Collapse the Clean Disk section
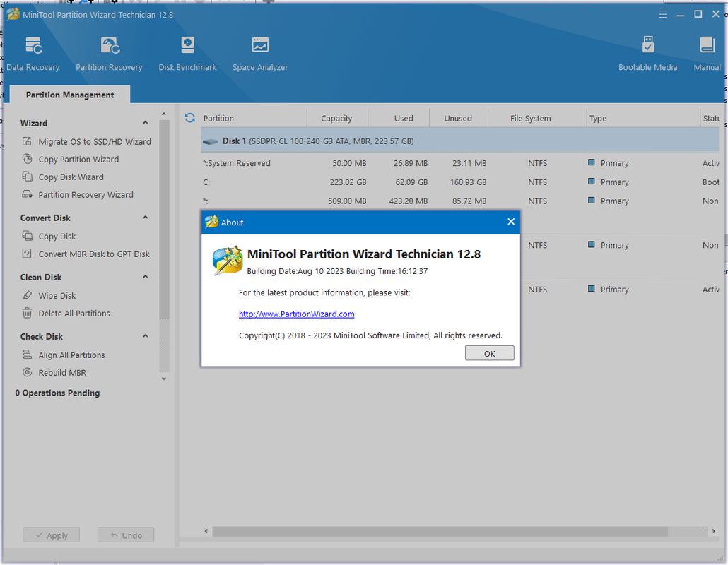 click(x=146, y=277)
